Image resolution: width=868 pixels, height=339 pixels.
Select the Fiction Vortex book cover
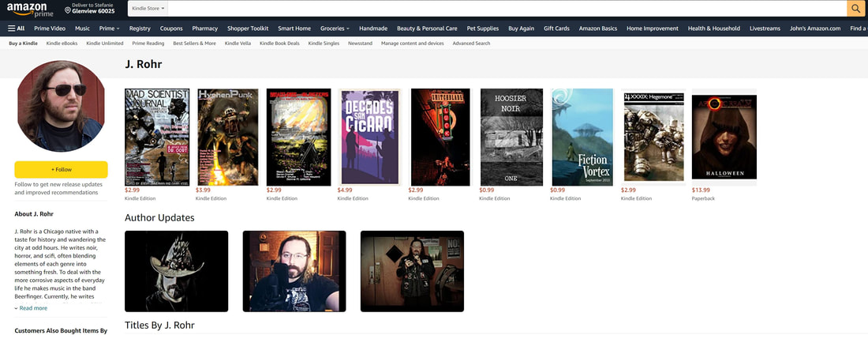tap(582, 137)
